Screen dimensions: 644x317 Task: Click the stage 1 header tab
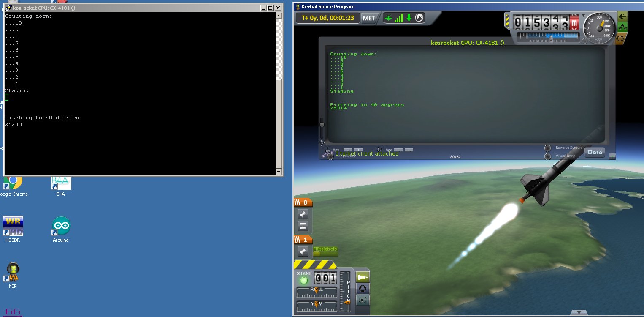pyautogui.click(x=303, y=240)
